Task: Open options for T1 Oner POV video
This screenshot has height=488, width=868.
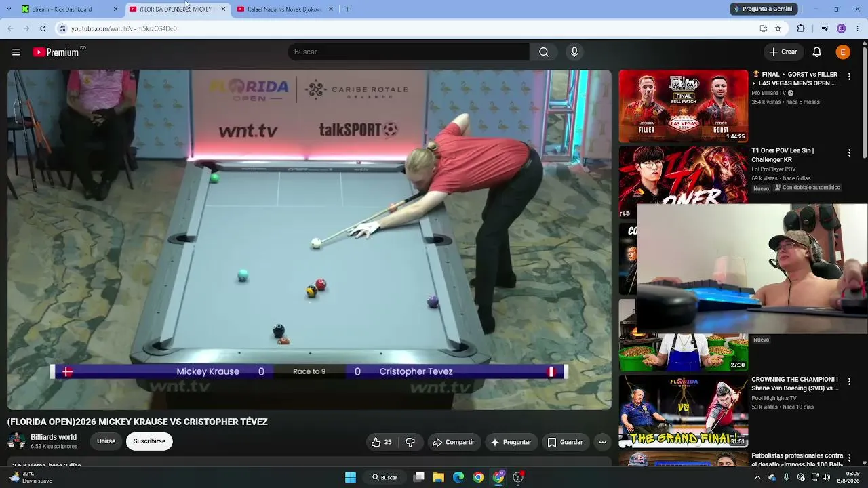Action: (x=849, y=153)
